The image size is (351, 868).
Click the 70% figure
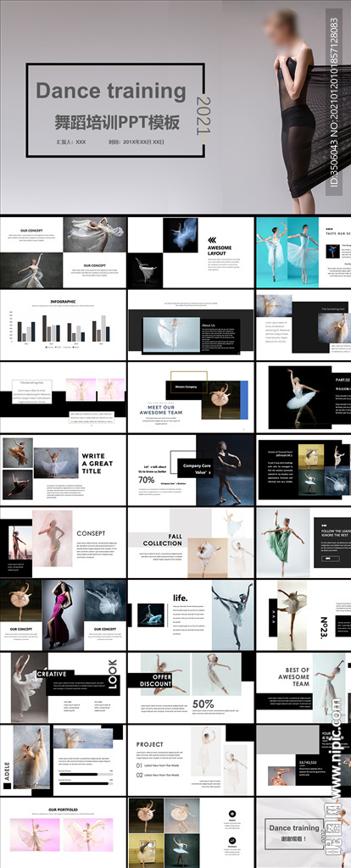pos(146,480)
